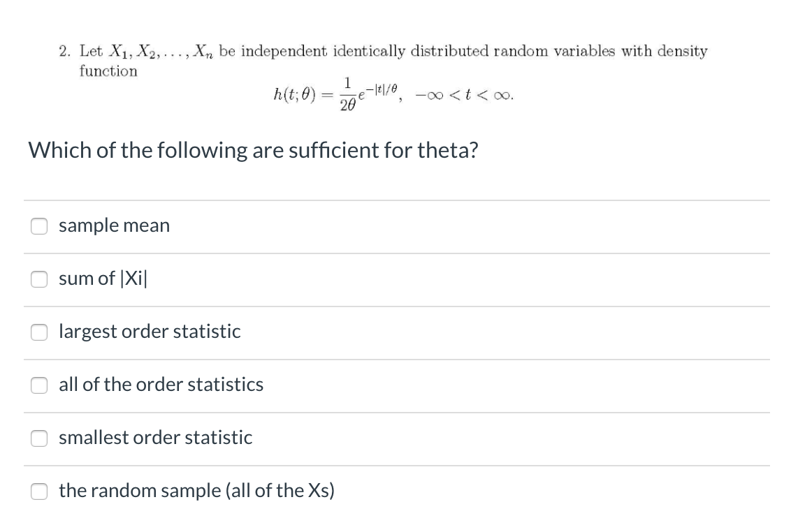Check the all of the order statistics checkbox

tap(39, 385)
